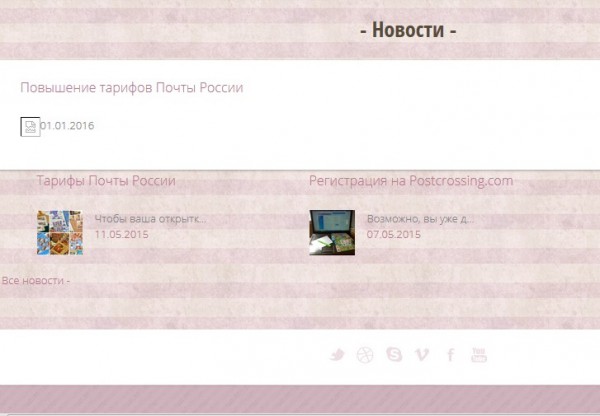Click the computer screen thumbnail
Image resolution: width=600 pixels, height=416 pixels.
coord(332,232)
